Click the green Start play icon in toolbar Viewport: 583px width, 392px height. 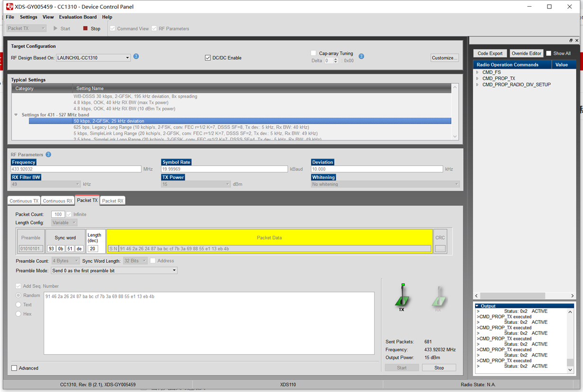pyautogui.click(x=55, y=28)
